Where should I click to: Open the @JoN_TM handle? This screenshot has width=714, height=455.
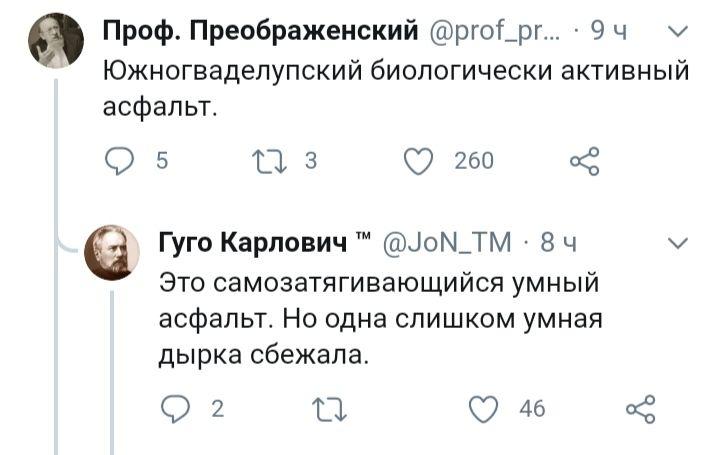[x=445, y=242]
